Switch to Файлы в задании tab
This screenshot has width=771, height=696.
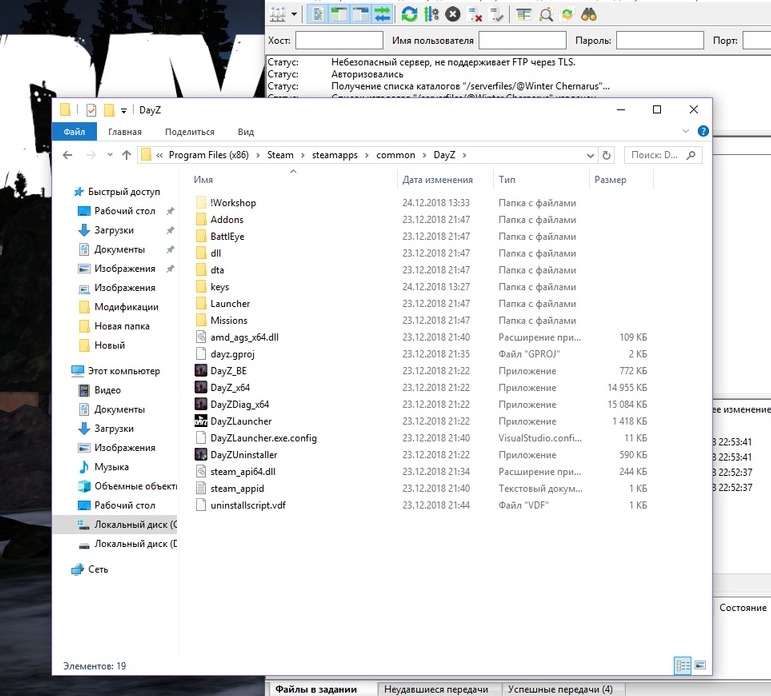coord(316,689)
